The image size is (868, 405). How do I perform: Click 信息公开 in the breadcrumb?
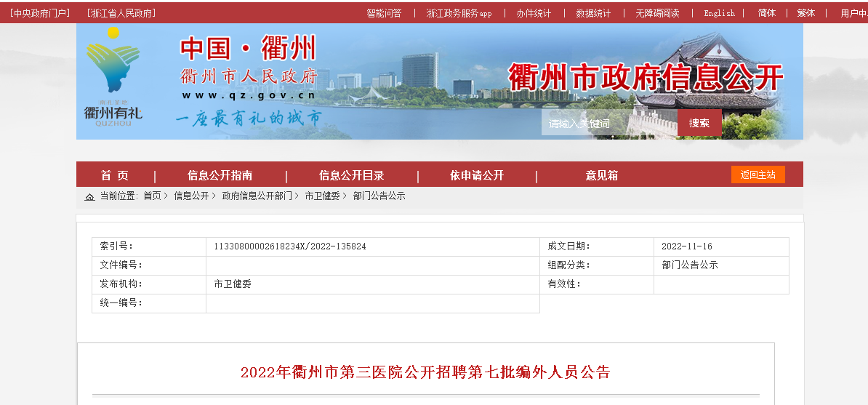[x=191, y=196]
